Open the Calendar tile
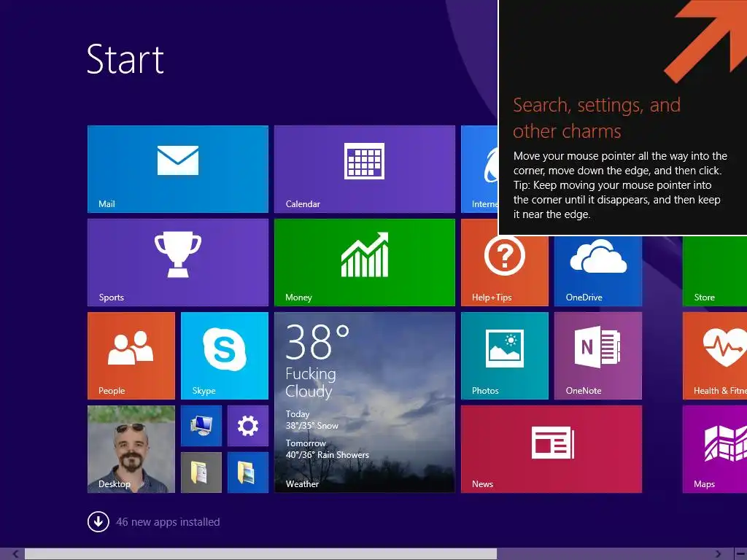This screenshot has width=747, height=560. click(x=365, y=169)
